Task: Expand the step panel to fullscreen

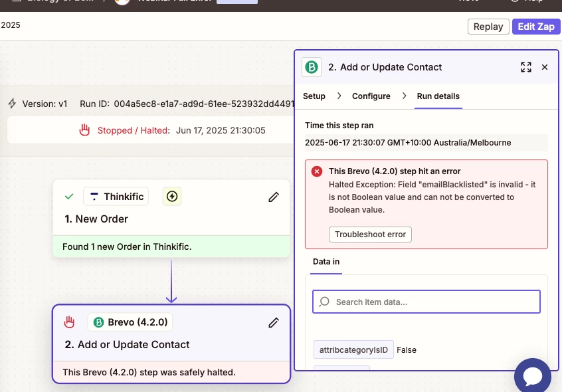Action: [x=526, y=67]
